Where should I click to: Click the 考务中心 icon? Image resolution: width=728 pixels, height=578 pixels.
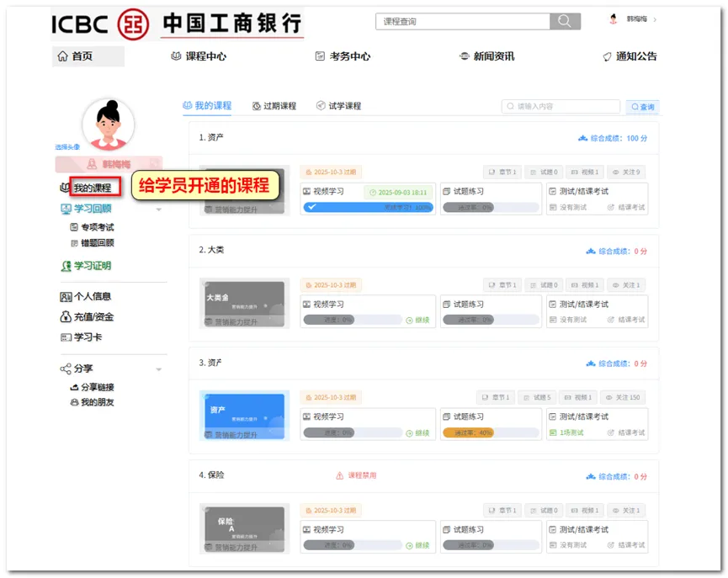[320, 56]
